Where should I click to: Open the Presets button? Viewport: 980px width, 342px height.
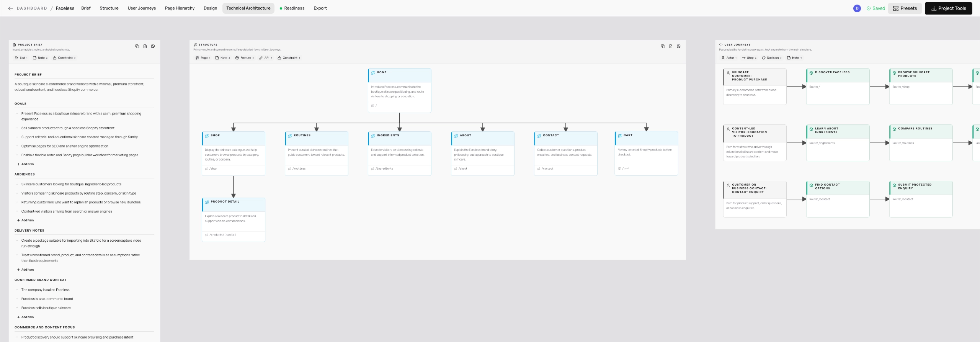coord(905,8)
